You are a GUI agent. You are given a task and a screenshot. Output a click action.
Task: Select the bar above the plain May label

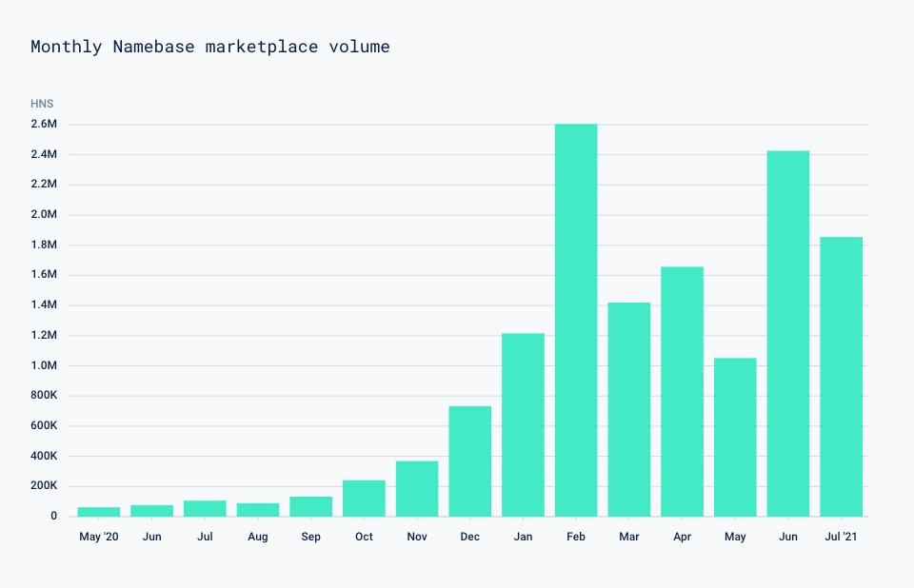click(x=735, y=437)
